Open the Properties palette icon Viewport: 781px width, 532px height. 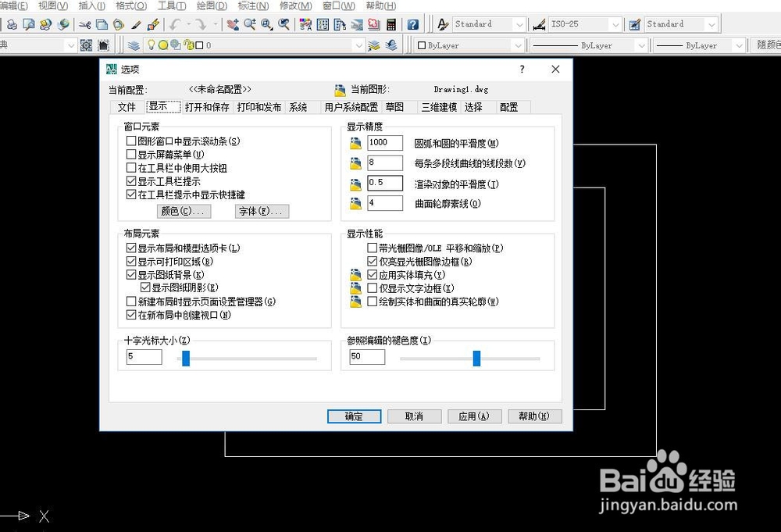[x=305, y=24]
